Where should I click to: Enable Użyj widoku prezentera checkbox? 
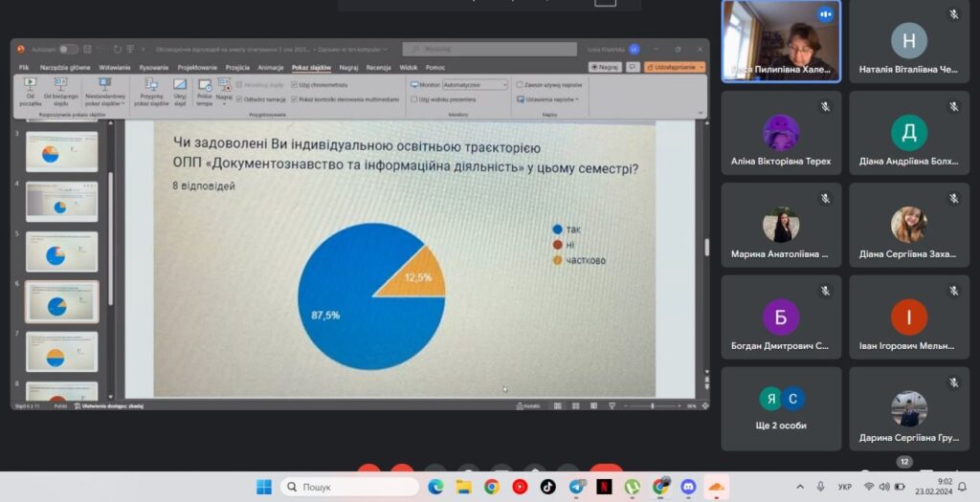[414, 98]
